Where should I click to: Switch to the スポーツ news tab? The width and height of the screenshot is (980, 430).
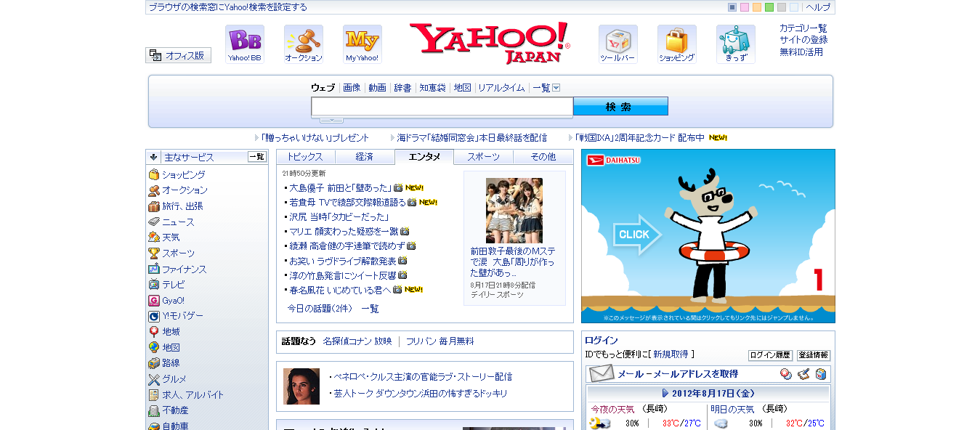pos(484,157)
